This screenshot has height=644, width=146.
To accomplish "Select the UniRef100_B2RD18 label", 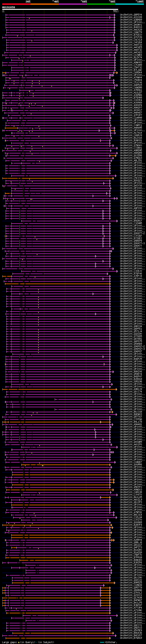I will (x=131, y=379).
